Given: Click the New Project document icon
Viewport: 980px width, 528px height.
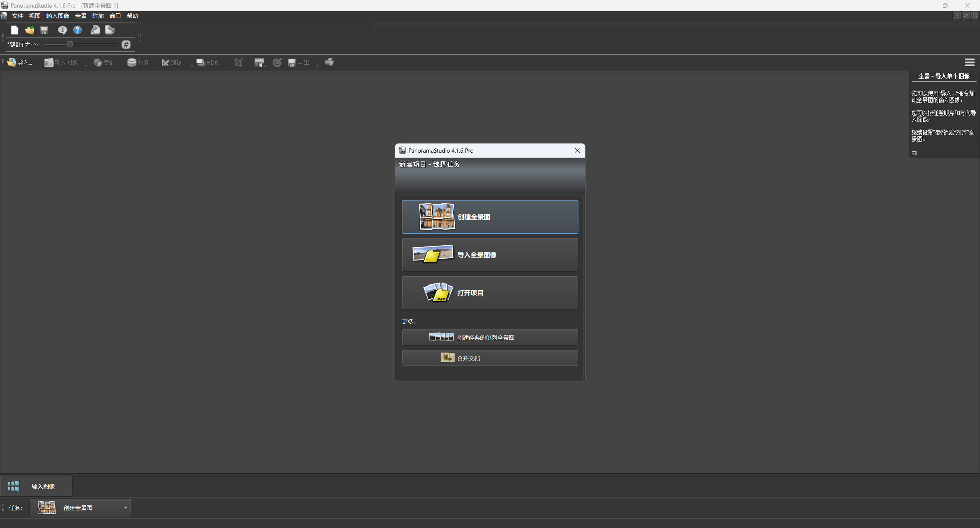Looking at the screenshot, I should [x=14, y=30].
